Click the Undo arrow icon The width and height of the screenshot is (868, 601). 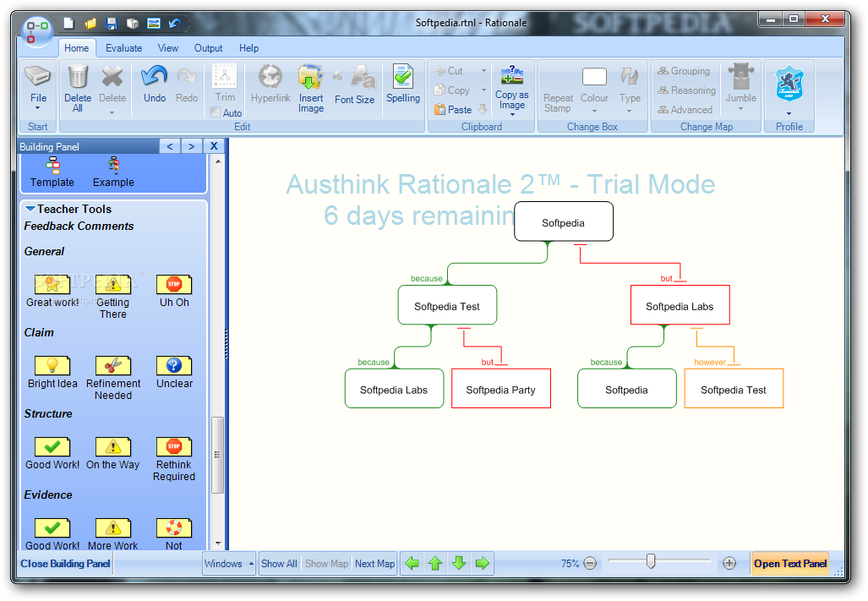(x=155, y=76)
